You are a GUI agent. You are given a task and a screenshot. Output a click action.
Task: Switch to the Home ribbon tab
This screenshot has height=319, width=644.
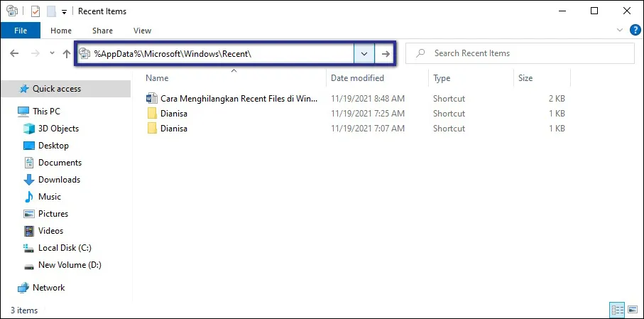point(61,31)
